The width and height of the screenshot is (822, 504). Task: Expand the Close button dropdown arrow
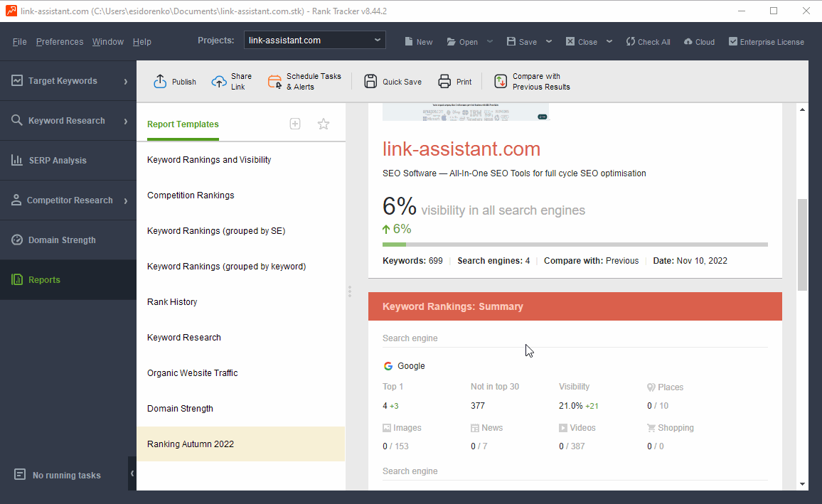[x=609, y=41]
